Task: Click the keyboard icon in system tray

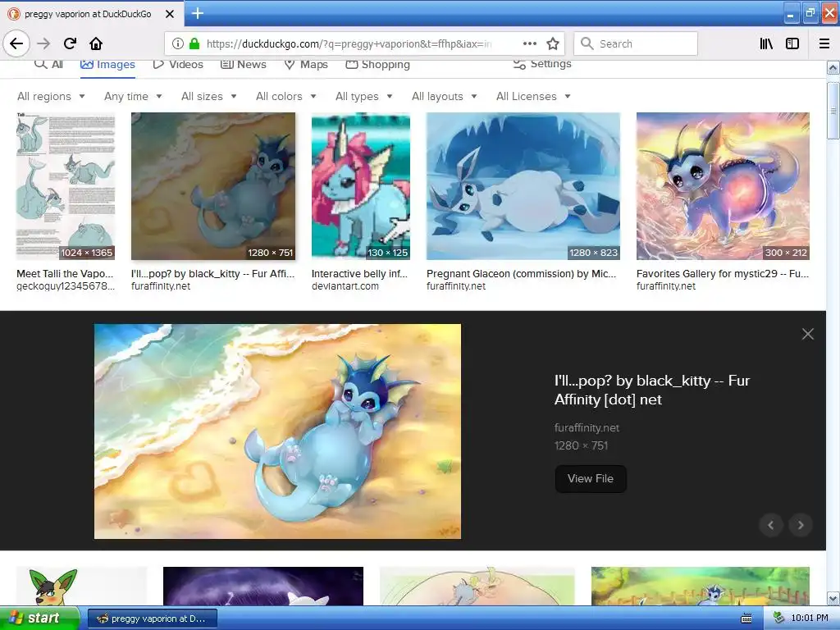Action: click(x=746, y=619)
